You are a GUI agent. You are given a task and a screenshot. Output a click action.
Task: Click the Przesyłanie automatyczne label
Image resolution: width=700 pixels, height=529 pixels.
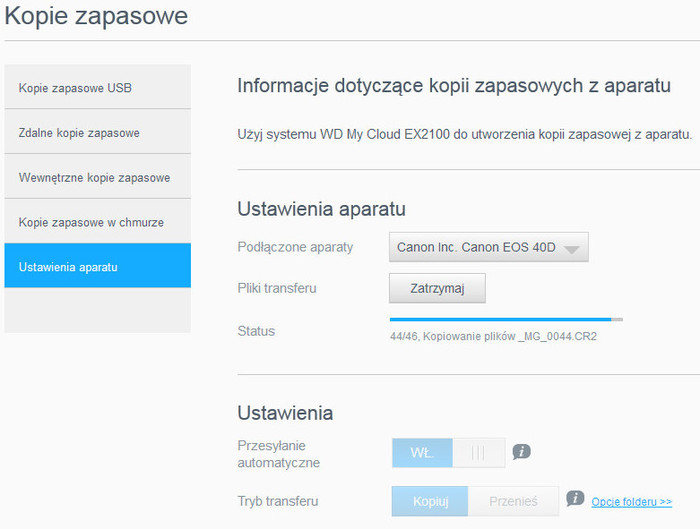click(280, 455)
